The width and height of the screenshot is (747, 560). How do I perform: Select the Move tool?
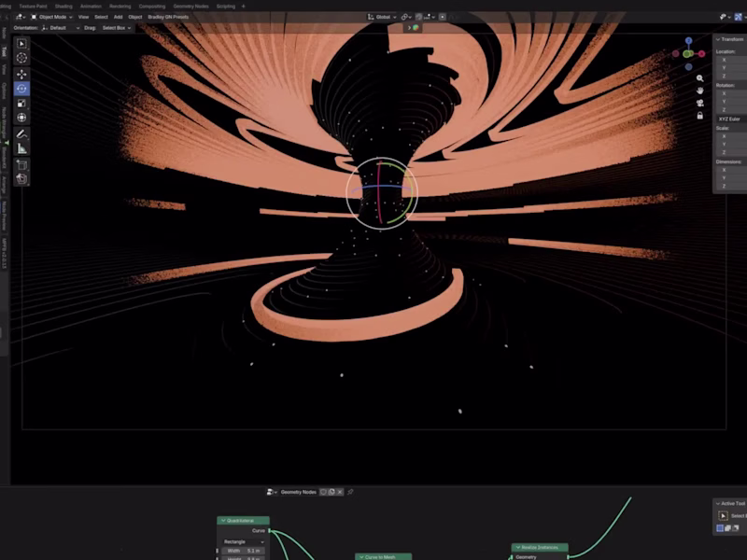pyautogui.click(x=21, y=75)
